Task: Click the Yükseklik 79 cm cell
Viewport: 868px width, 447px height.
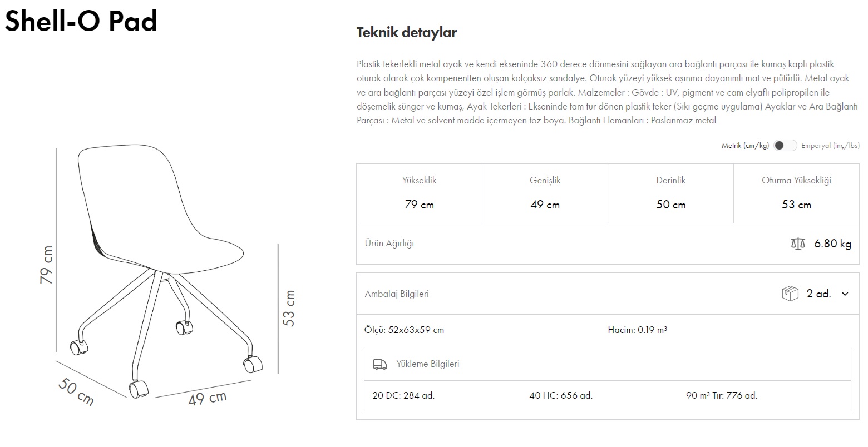Action: point(419,193)
